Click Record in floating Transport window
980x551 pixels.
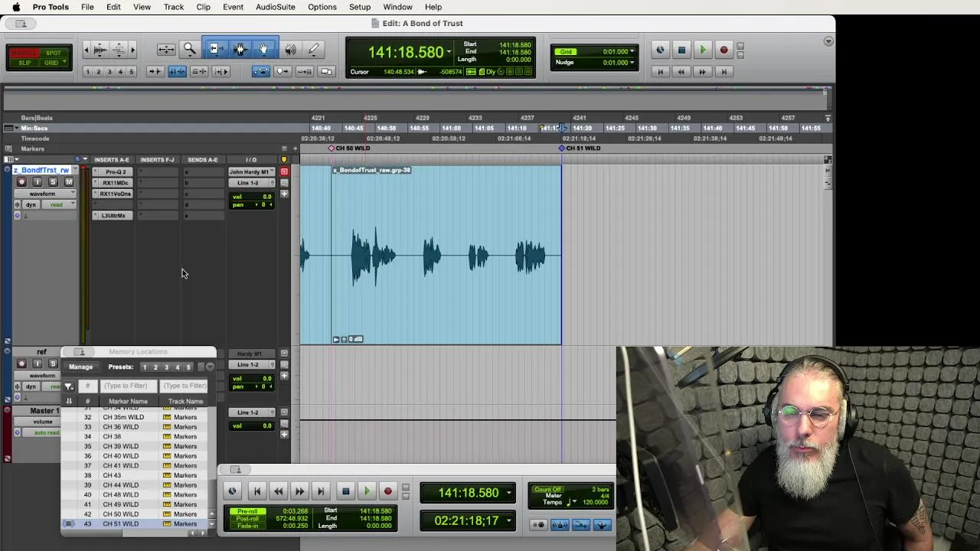pos(388,491)
